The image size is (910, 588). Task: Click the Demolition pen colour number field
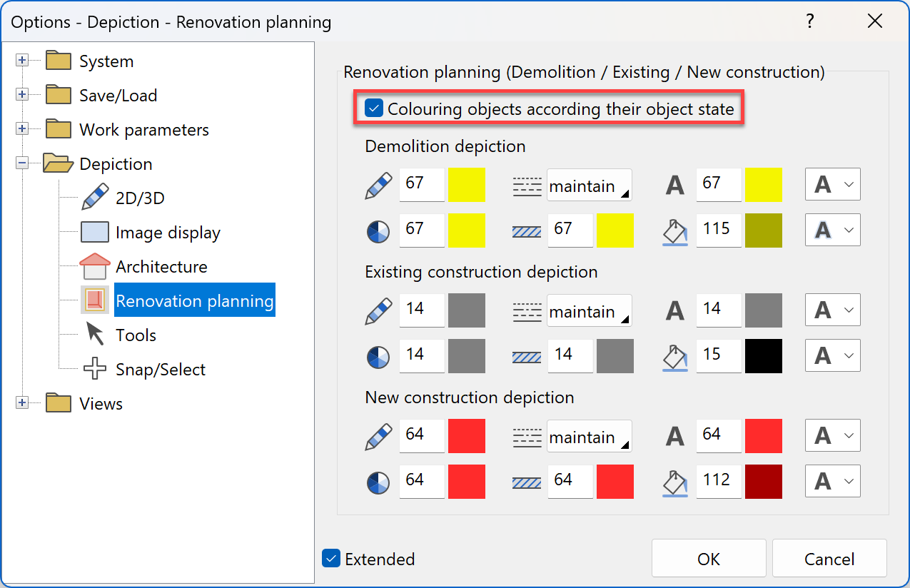pyautogui.click(x=422, y=185)
